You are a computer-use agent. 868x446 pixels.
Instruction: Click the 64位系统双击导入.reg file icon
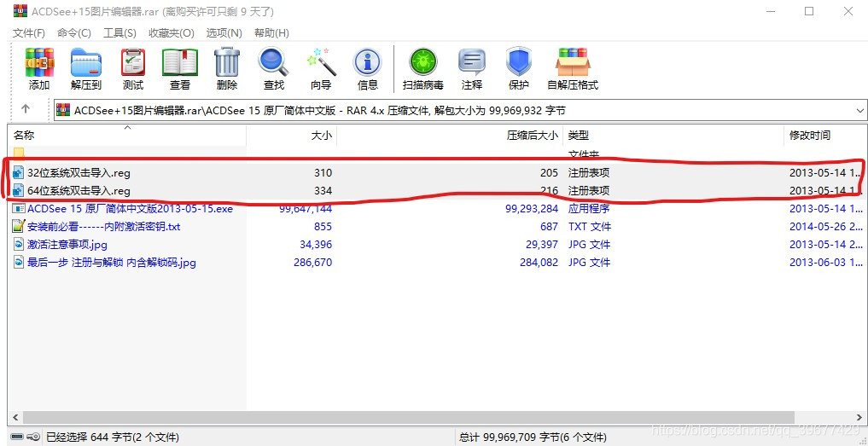tap(19, 191)
